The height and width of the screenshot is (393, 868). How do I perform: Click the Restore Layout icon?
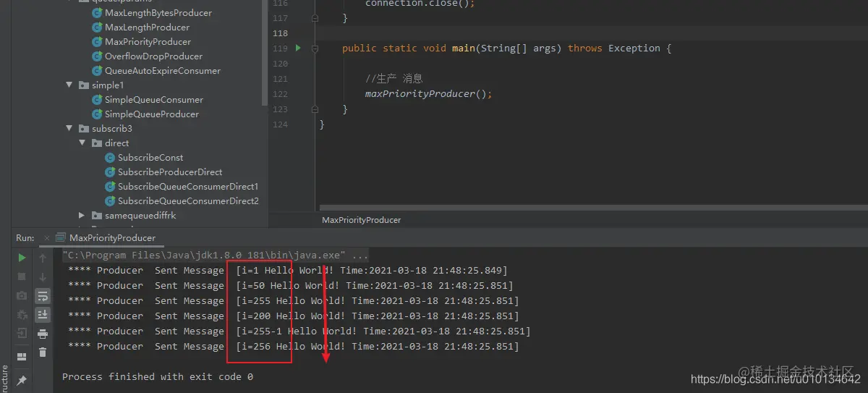[x=22, y=356]
